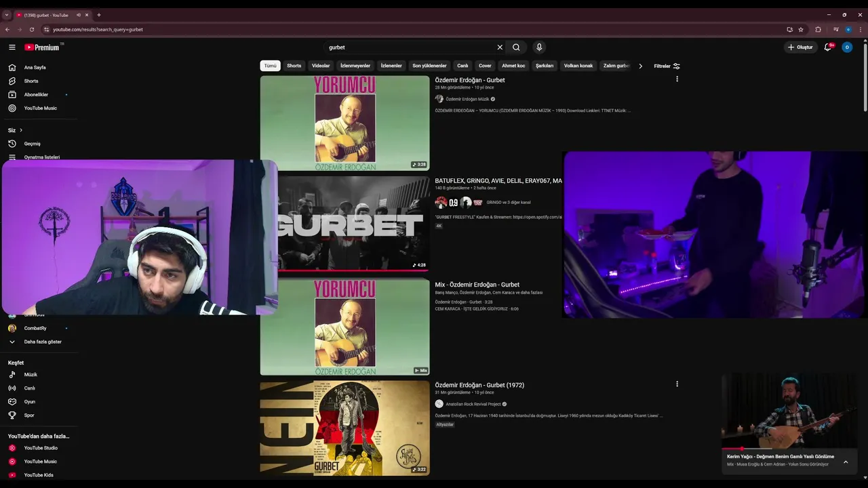Open YouTube Music in 'YouTube'dan daha fazla'
This screenshot has height=488, width=868.
(41, 462)
